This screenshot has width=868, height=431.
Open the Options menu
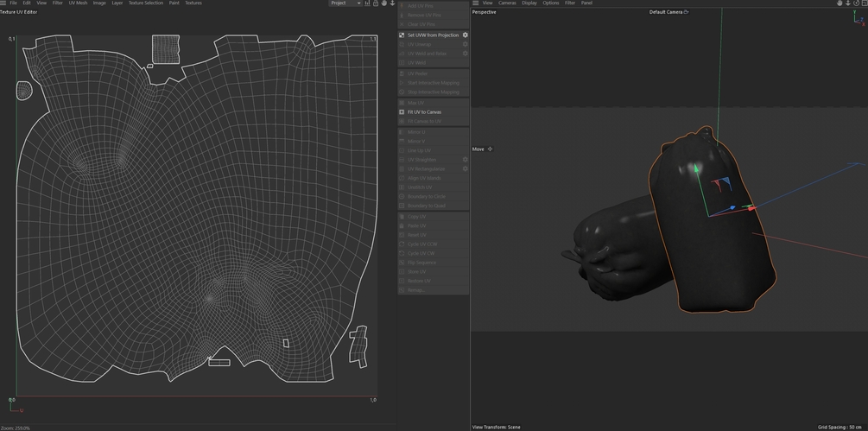tap(551, 3)
